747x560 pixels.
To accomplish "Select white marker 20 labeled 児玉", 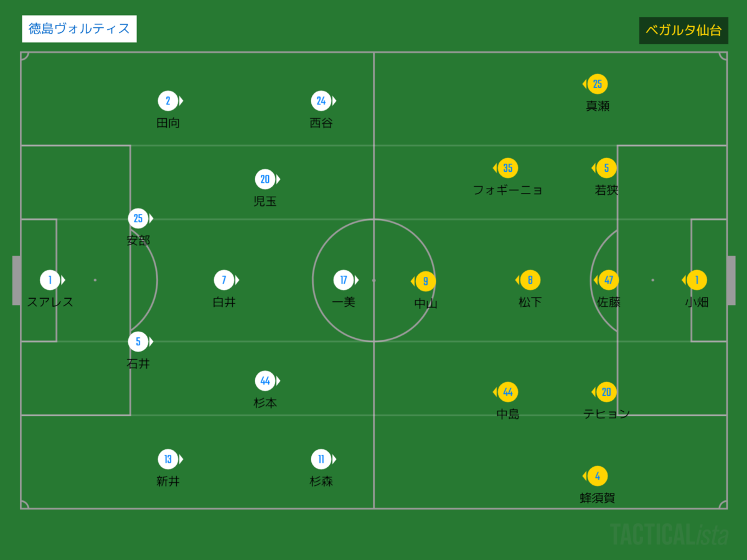I will coord(265,179).
